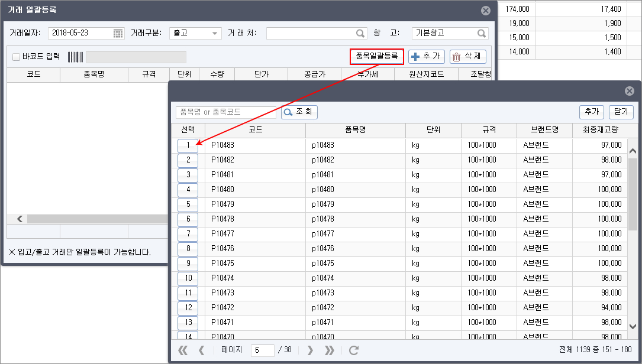Search customer with magnifier icon
The image size is (642, 364).
click(x=360, y=34)
